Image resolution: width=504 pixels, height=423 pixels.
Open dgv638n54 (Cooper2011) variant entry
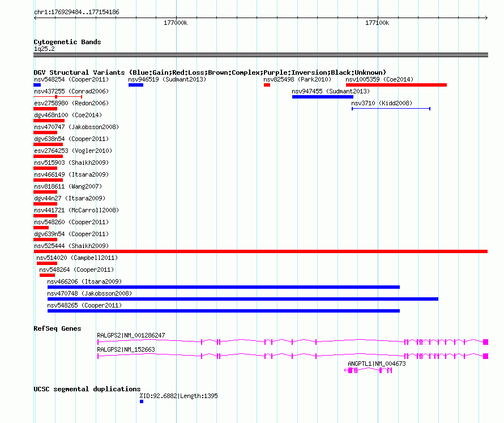(x=71, y=139)
